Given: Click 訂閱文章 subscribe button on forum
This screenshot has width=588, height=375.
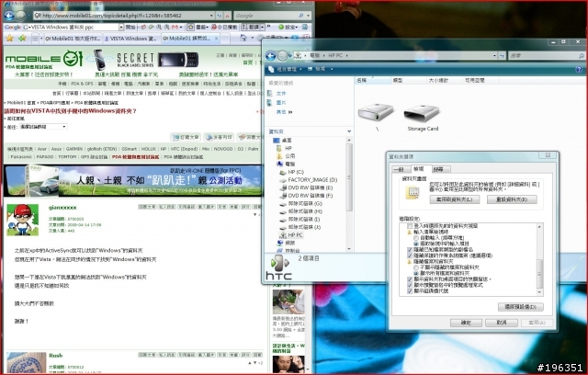Looking at the screenshot, I should 186,137.
